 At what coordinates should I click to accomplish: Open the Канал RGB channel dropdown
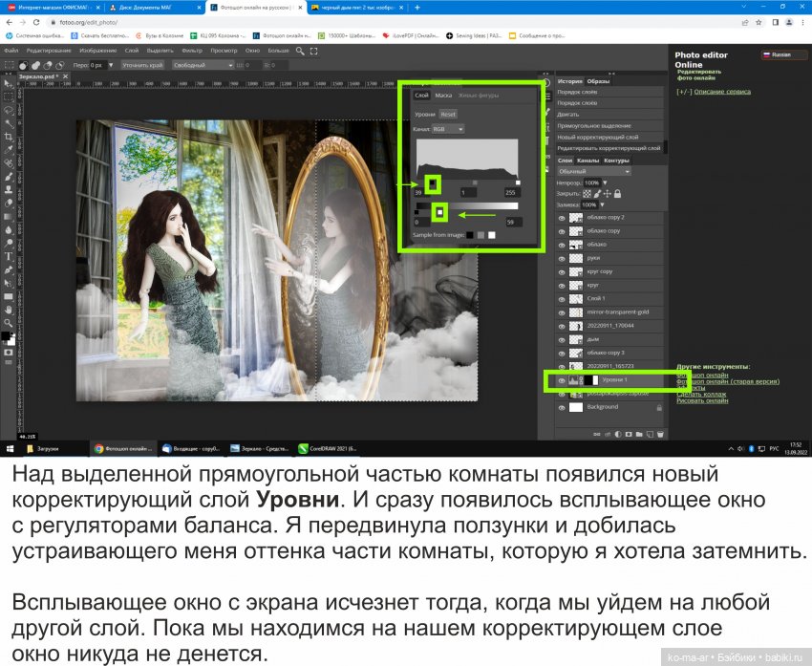point(448,129)
